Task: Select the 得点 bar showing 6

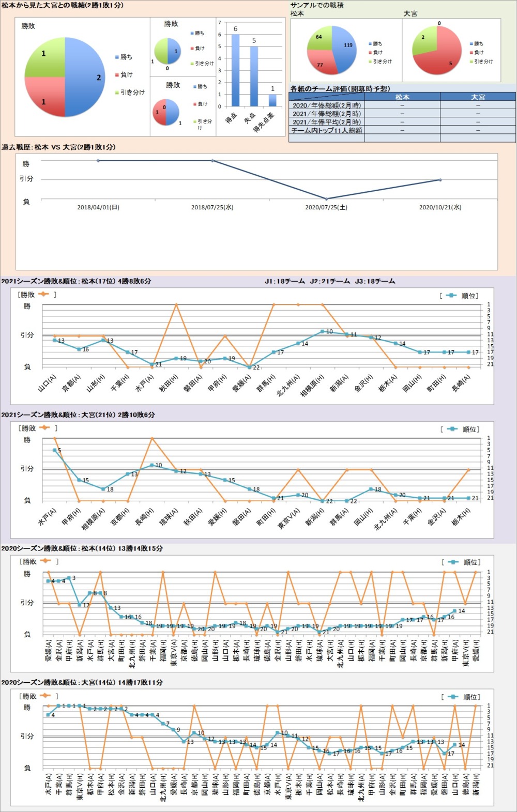Action: [235, 70]
